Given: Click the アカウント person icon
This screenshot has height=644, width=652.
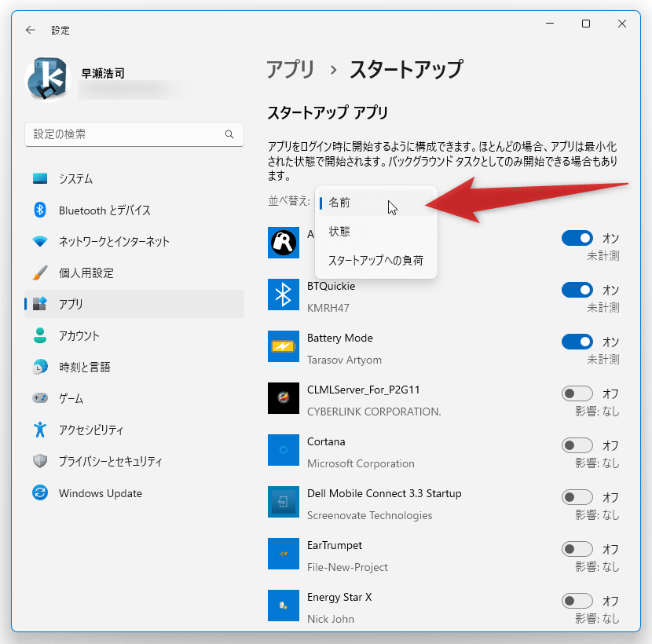Looking at the screenshot, I should tap(40, 335).
